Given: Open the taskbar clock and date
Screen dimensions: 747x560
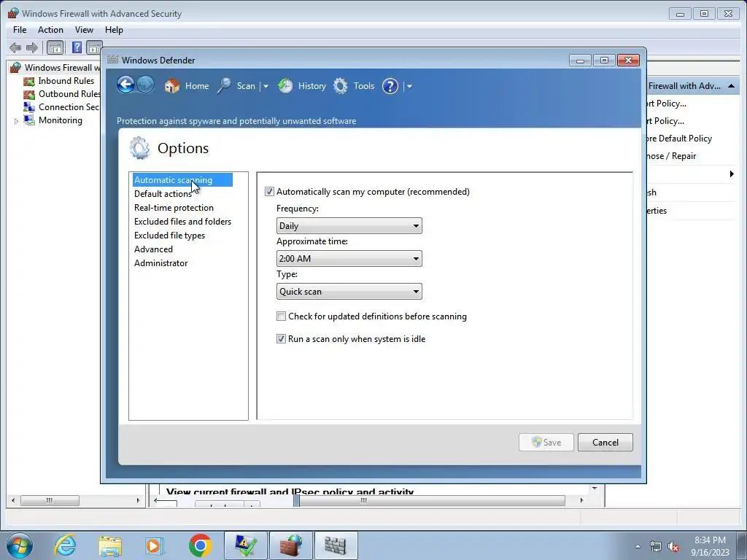Looking at the screenshot, I should 710,545.
